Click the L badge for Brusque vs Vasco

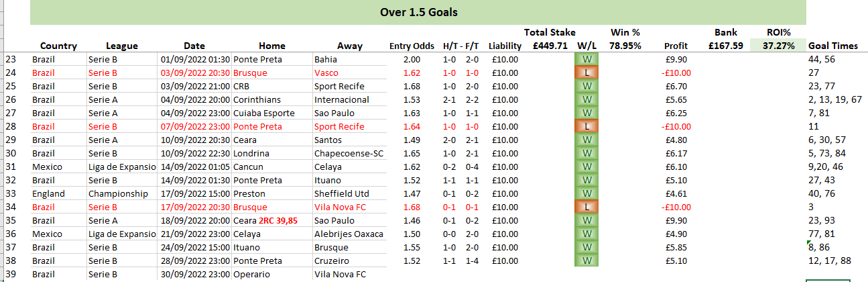(587, 73)
